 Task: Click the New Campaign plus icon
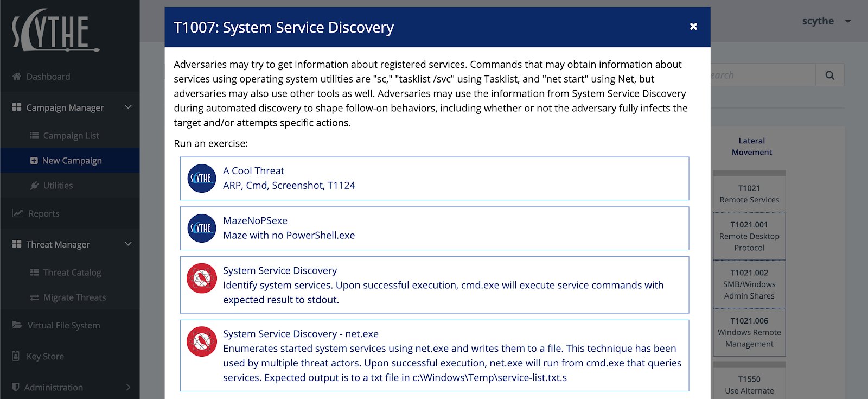tap(34, 161)
